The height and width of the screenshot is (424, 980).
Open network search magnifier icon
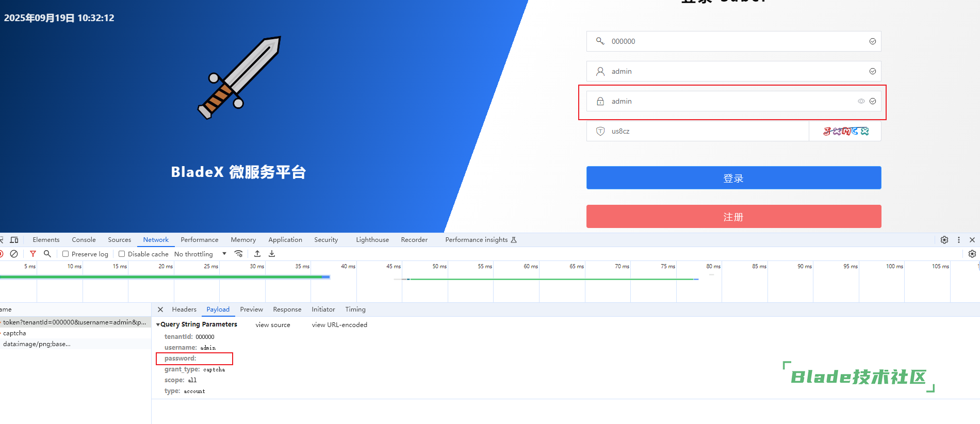pyautogui.click(x=47, y=254)
